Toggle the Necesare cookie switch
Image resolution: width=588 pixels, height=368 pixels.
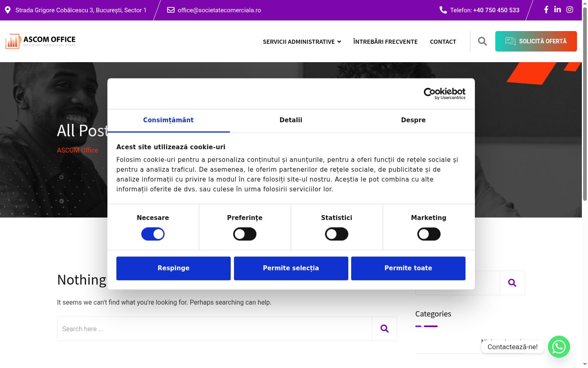[153, 234]
